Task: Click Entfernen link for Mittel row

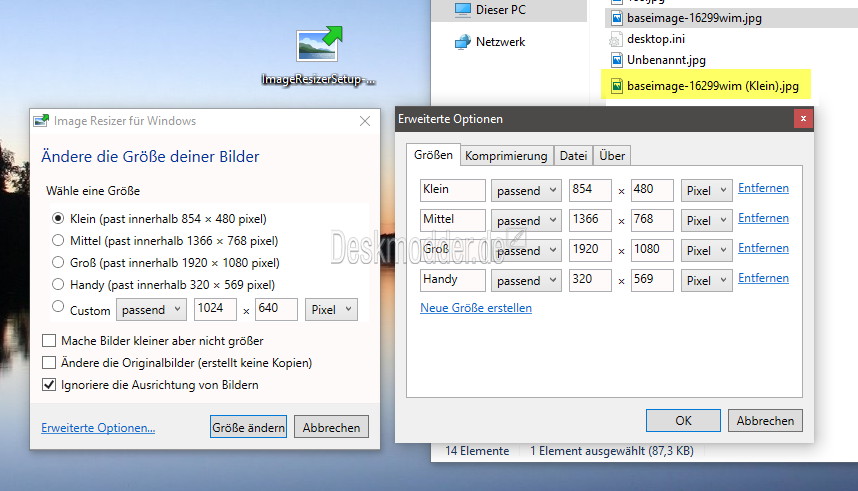Action: click(x=763, y=218)
